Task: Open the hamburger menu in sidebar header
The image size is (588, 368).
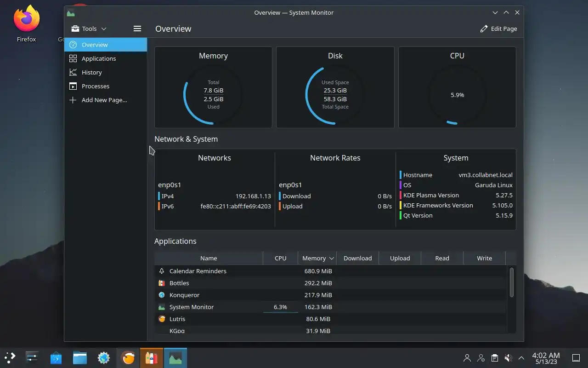Action: [x=137, y=29]
